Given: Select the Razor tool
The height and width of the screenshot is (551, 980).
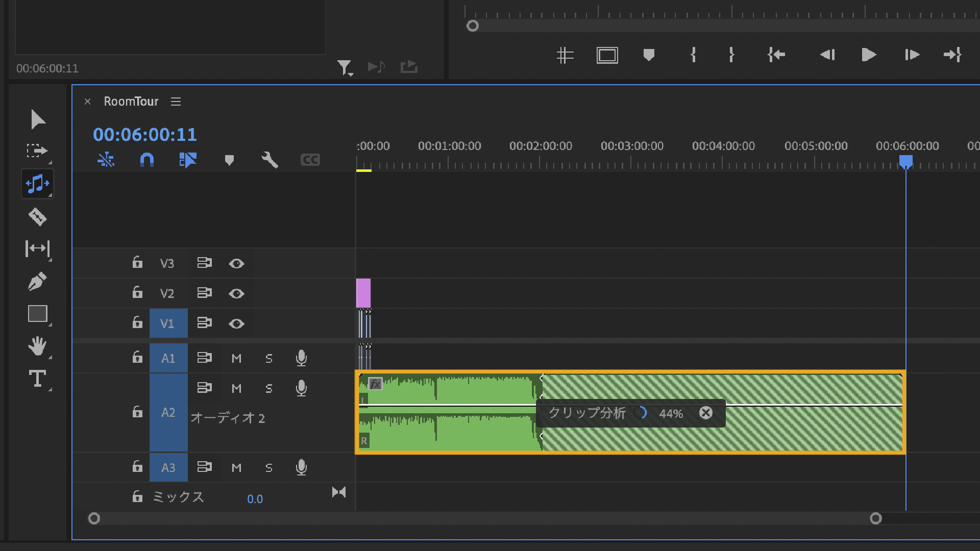Looking at the screenshot, I should tap(37, 217).
